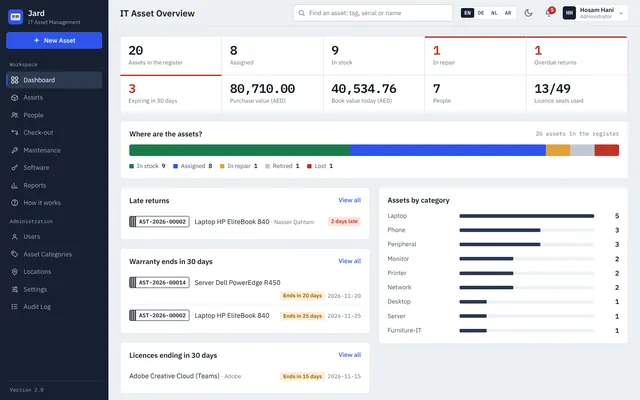Open the Users administration page

(54, 237)
